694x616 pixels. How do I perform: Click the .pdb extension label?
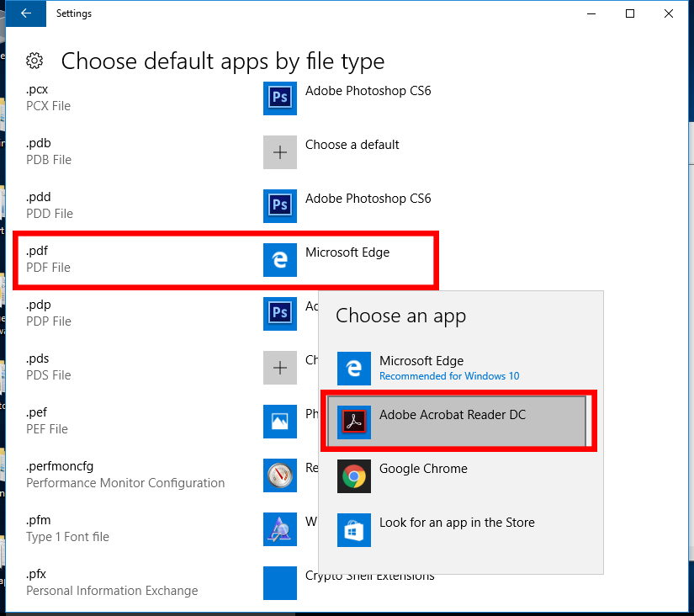click(39, 143)
